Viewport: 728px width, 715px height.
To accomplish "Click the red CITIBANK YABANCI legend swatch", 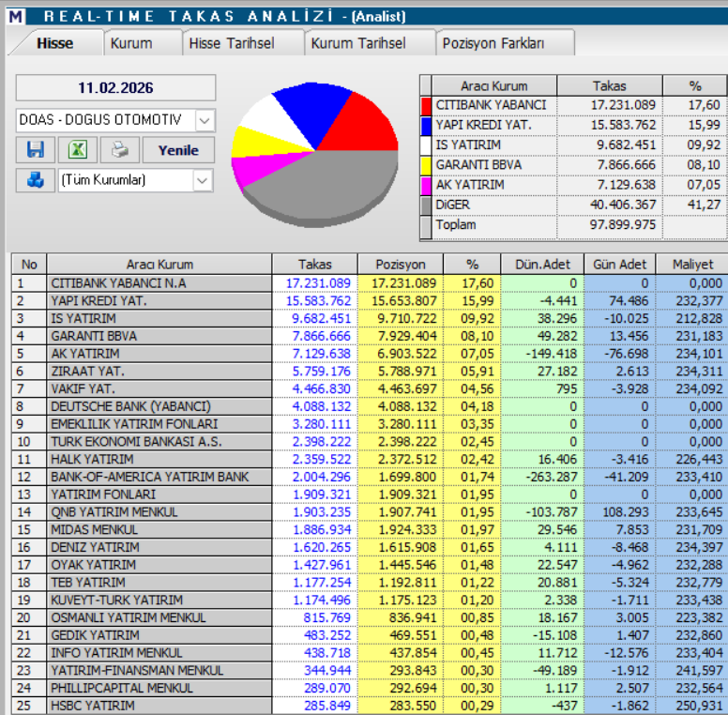I will [426, 105].
